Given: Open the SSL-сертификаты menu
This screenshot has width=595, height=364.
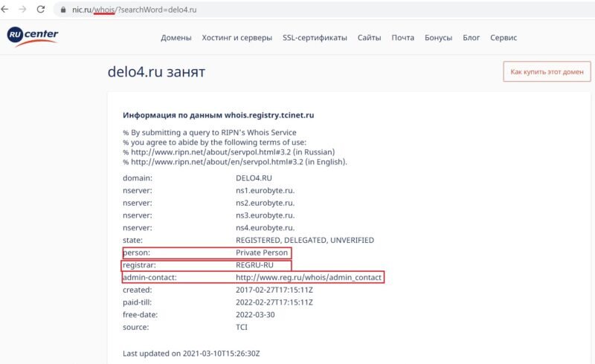Looking at the screenshot, I should coord(315,38).
